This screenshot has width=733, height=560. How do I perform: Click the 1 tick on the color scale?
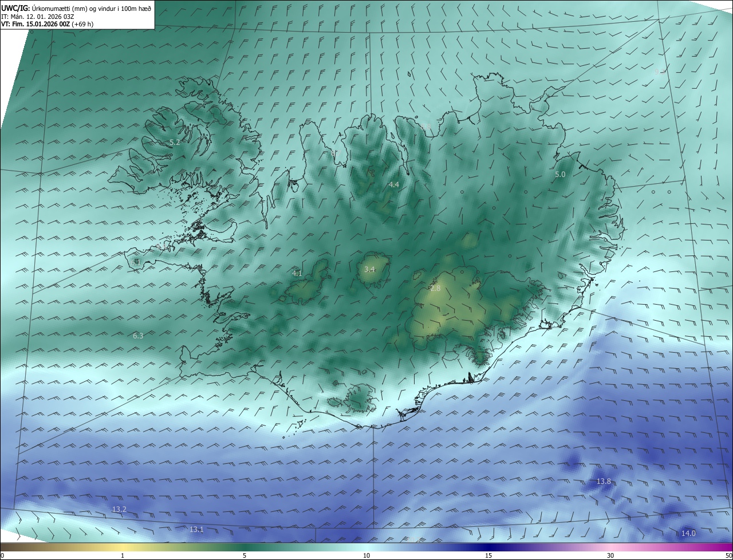[x=123, y=555]
